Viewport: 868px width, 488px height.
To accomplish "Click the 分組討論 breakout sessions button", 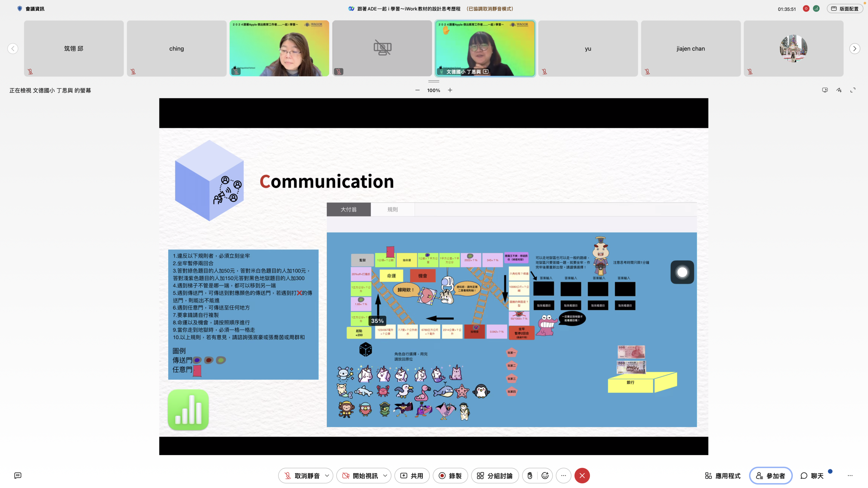I will (x=495, y=475).
